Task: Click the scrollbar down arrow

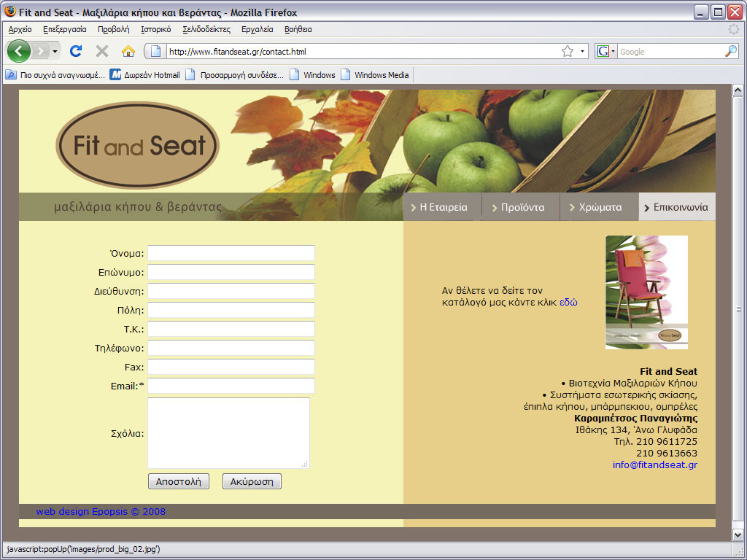Action: [738, 534]
